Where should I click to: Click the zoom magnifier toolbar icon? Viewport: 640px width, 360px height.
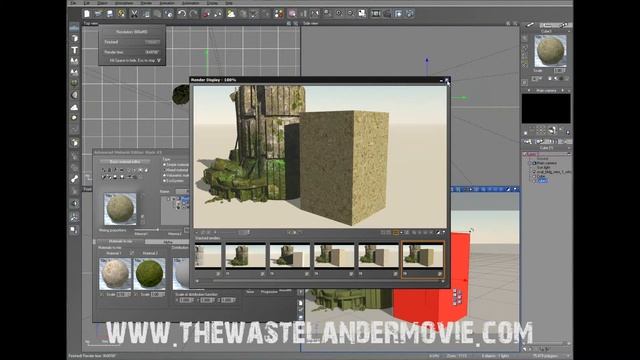[327, 13]
